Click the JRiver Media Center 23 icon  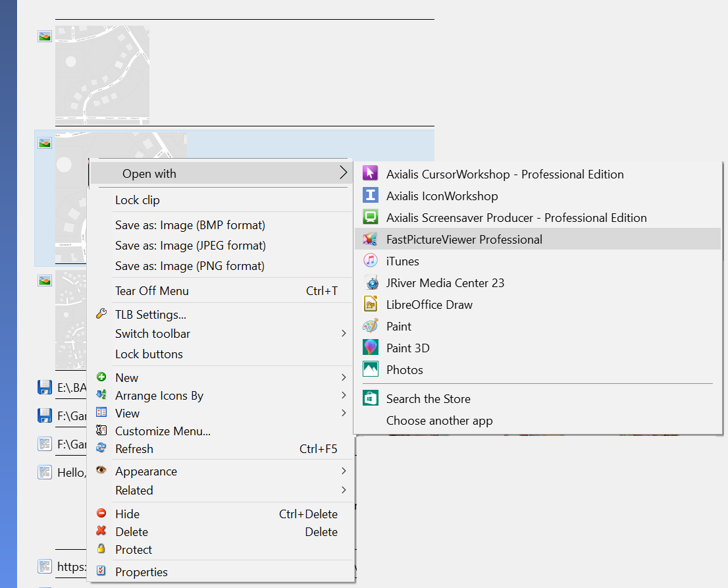tap(371, 282)
